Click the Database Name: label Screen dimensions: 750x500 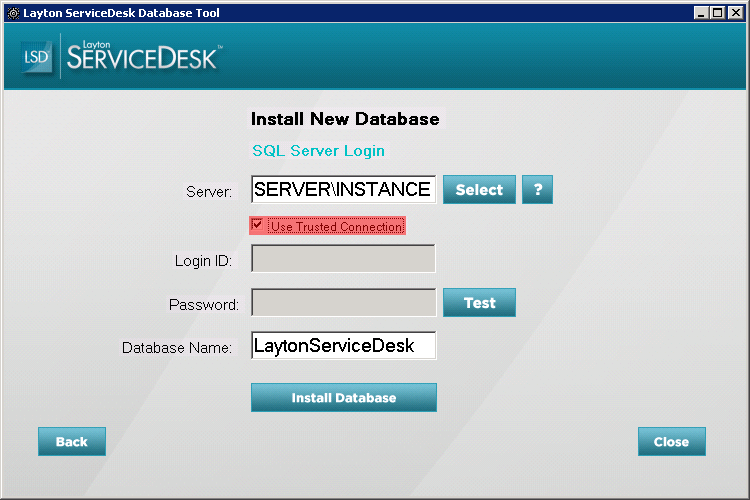177,348
